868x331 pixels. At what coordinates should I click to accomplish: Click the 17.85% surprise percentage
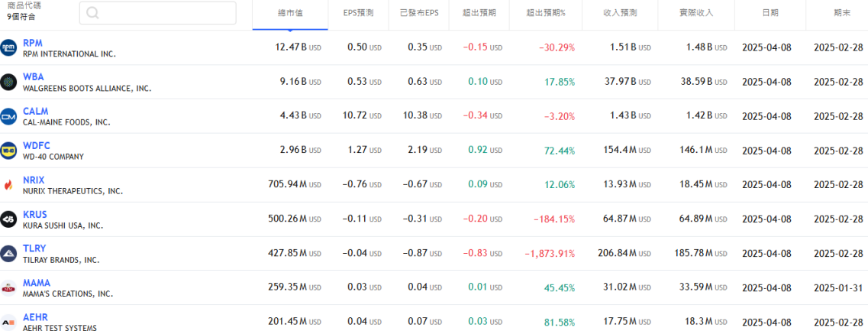(560, 83)
